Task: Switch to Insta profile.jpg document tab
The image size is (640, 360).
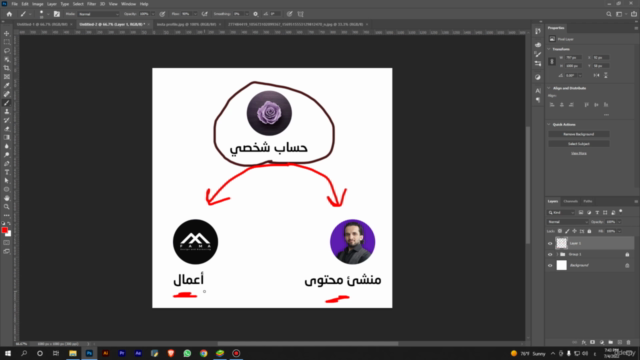Action: click(187, 24)
